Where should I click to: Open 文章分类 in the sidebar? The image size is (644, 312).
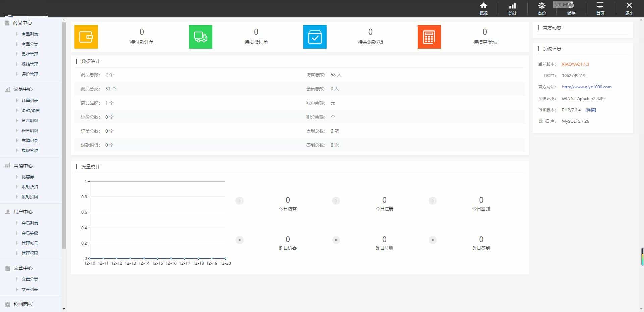pyautogui.click(x=30, y=279)
